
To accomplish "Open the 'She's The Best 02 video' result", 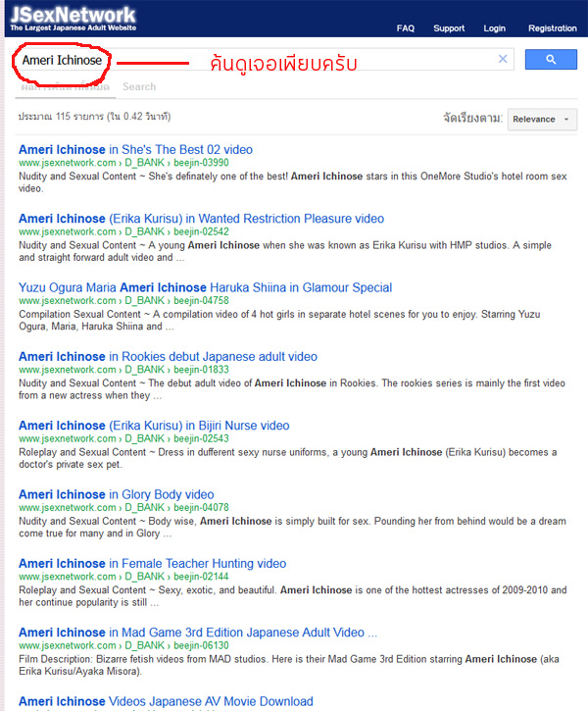I will click(135, 150).
